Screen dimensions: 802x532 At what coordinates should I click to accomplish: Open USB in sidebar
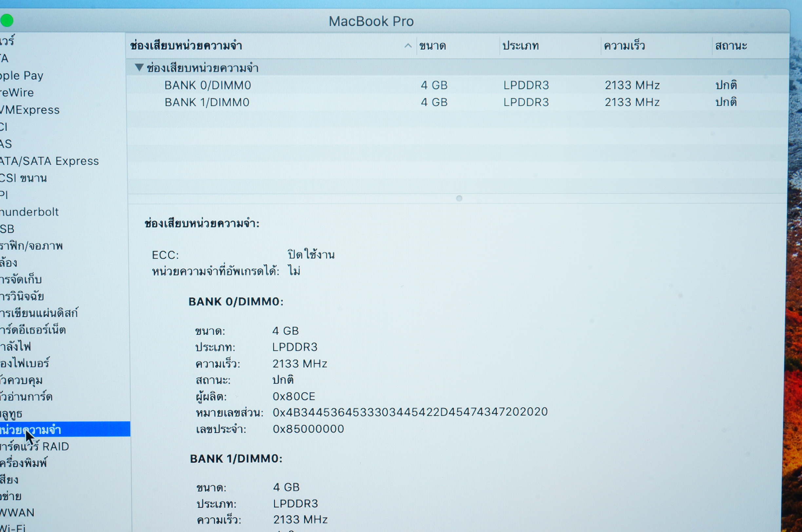point(7,229)
